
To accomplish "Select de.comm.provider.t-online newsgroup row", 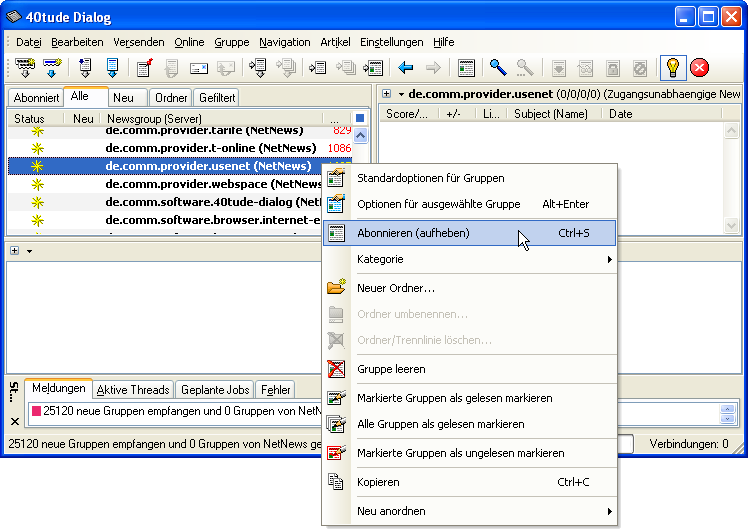I will coord(210,148).
